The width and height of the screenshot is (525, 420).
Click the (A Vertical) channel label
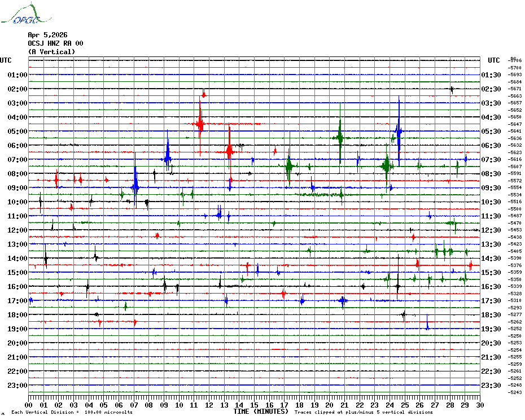pyautogui.click(x=51, y=52)
